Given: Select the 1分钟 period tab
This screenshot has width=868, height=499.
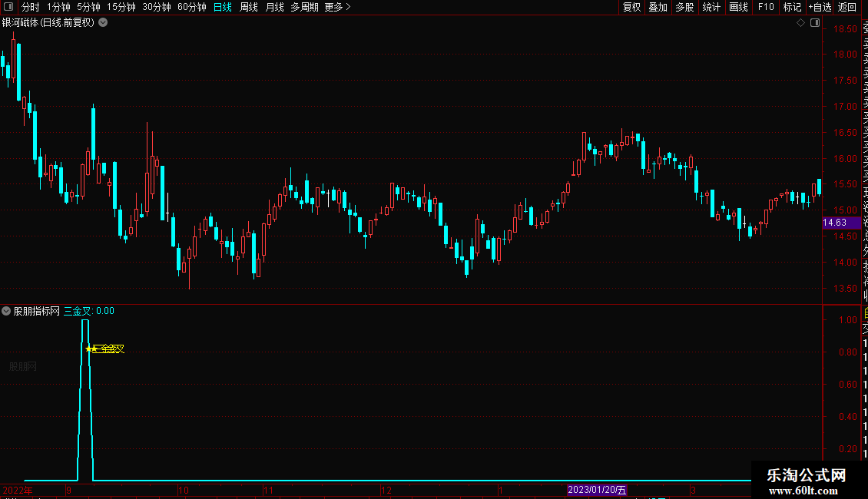Looking at the screenshot, I should click(58, 7).
